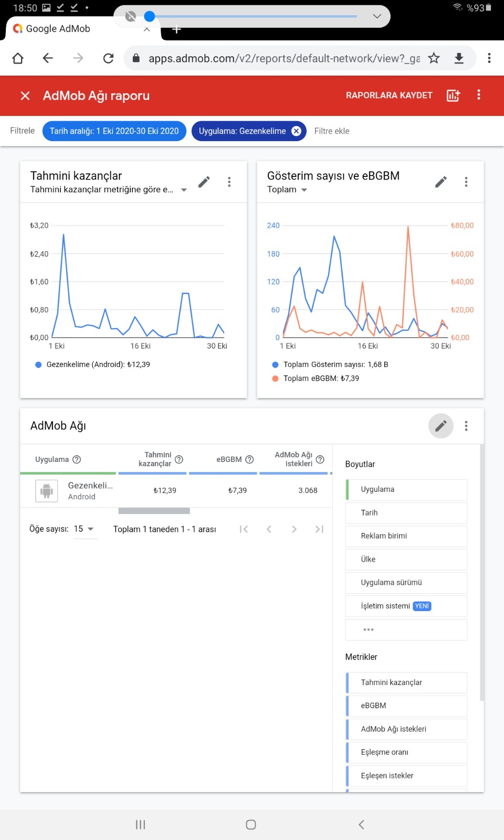Open the browser three-dot menu
This screenshot has height=840, width=504.
(489, 58)
